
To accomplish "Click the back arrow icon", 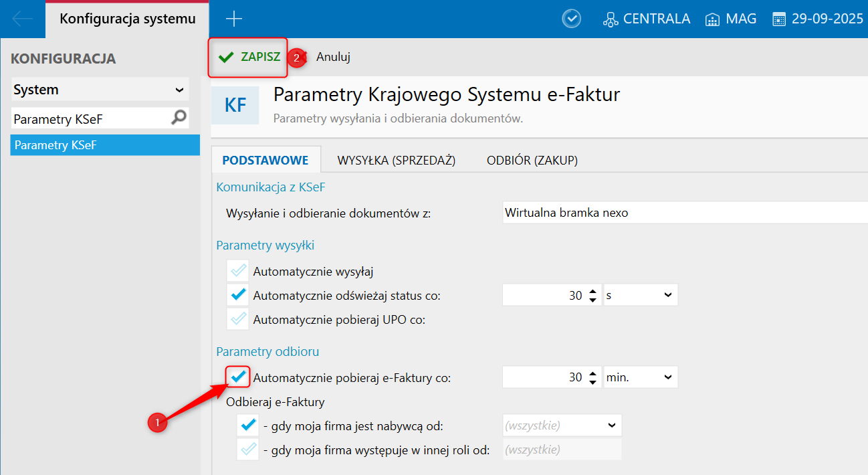I will (x=22, y=19).
